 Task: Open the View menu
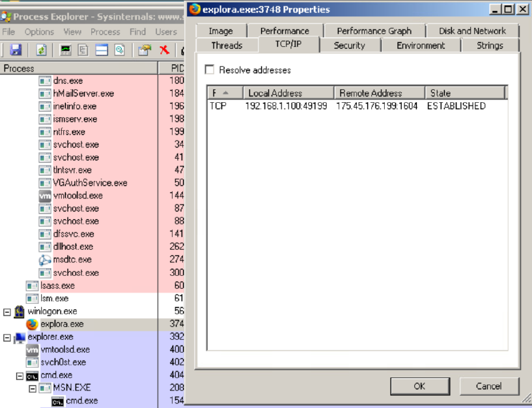(73, 32)
